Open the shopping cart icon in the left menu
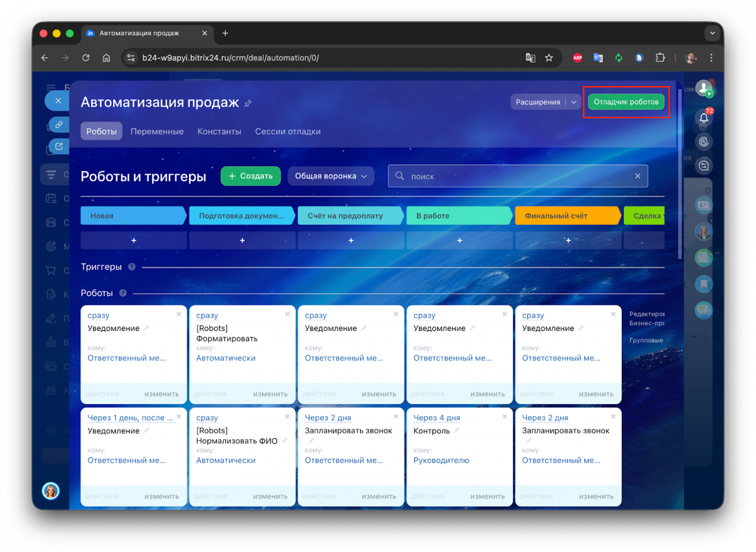The width and height of the screenshot is (756, 552). click(51, 270)
